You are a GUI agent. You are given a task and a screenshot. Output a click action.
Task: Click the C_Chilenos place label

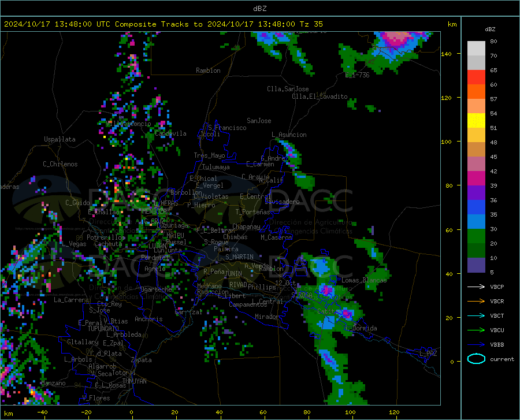point(60,164)
